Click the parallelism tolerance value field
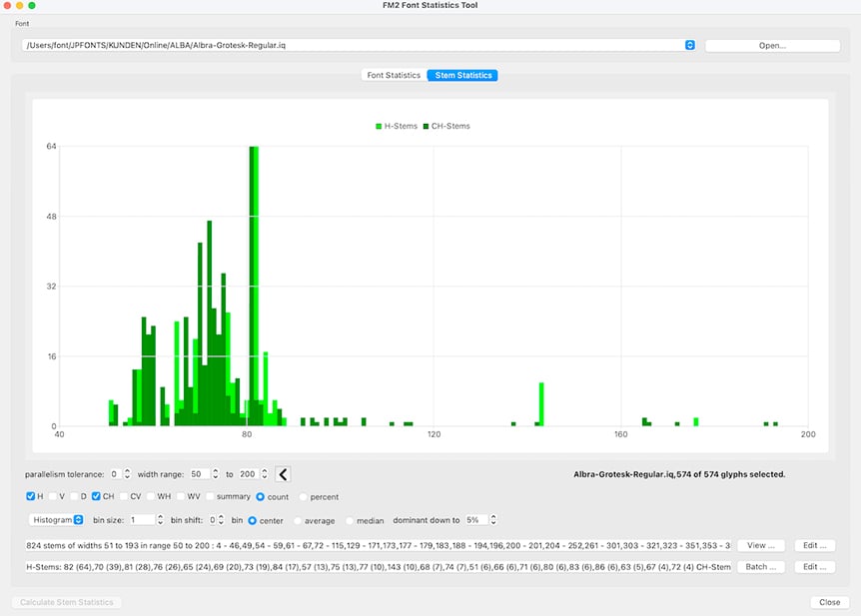 point(115,474)
